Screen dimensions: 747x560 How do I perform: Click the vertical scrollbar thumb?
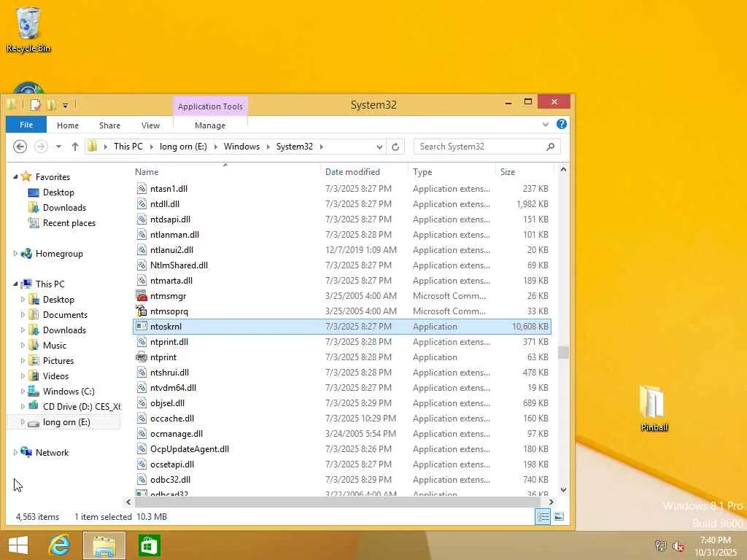pos(563,352)
